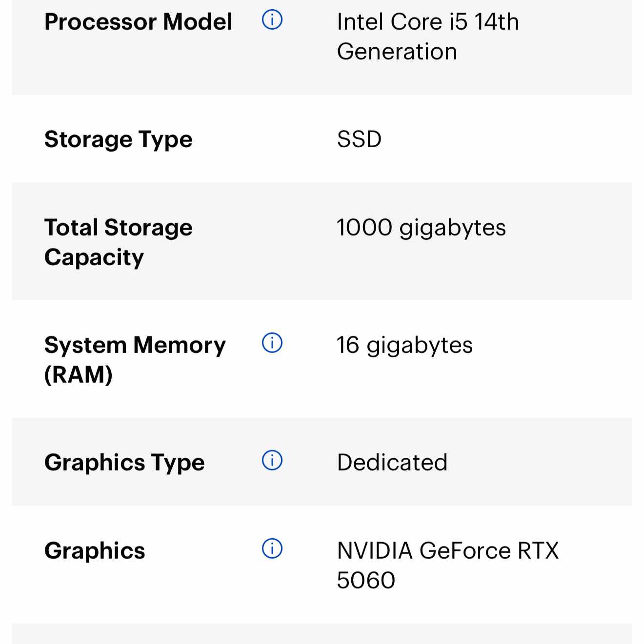
Task: Click the 'Total Storage' label text
Action: [118, 228]
